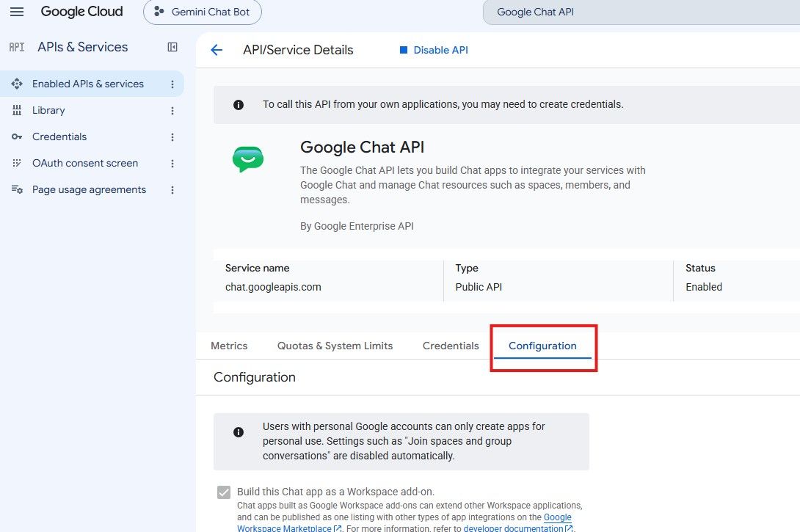Open the developer documentation link
Viewport: 800px width, 532px height.
coord(518,528)
